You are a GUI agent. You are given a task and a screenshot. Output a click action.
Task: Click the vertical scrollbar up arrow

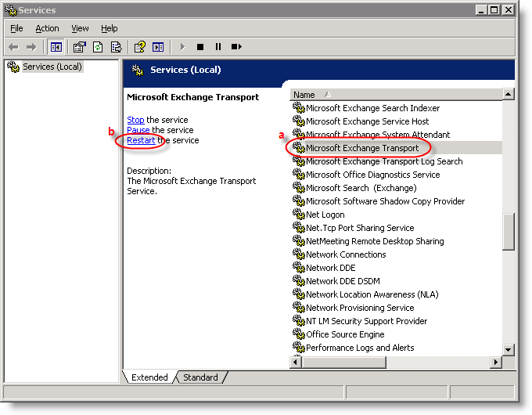click(x=509, y=94)
